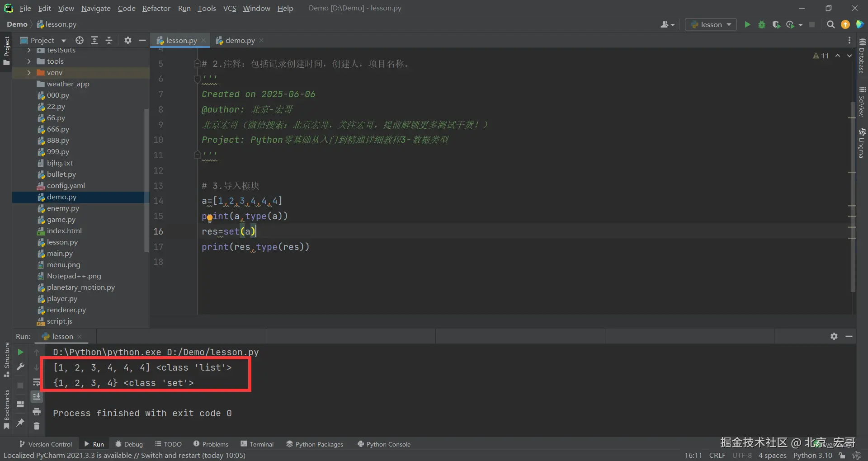Open the Refactor menu
This screenshot has width=868, height=461.
point(156,8)
